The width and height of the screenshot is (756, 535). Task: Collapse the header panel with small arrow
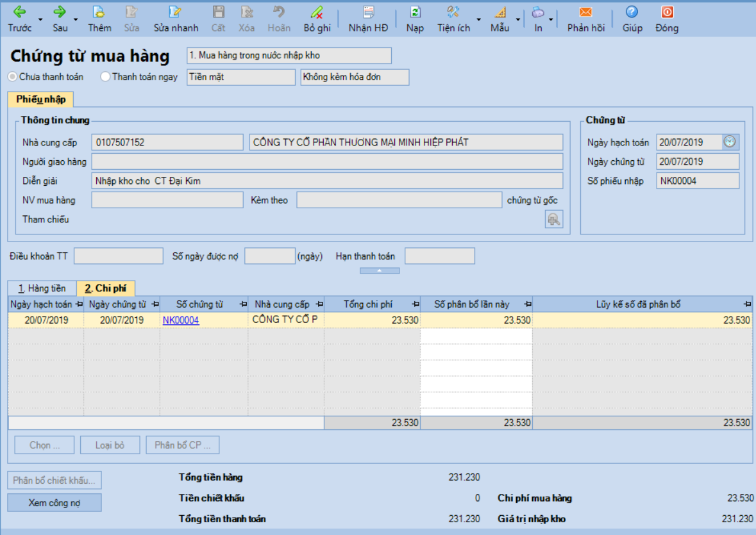[380, 271]
